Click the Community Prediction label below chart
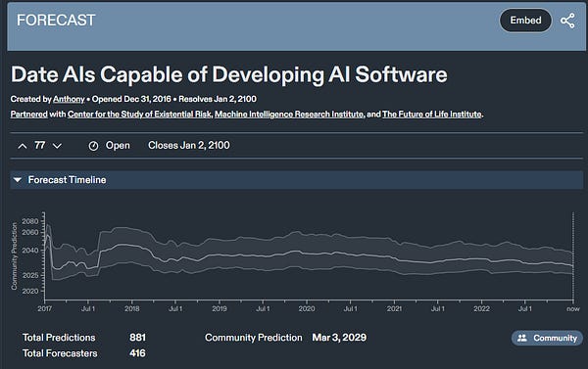Screen dimensions: 588x369 [254, 338]
